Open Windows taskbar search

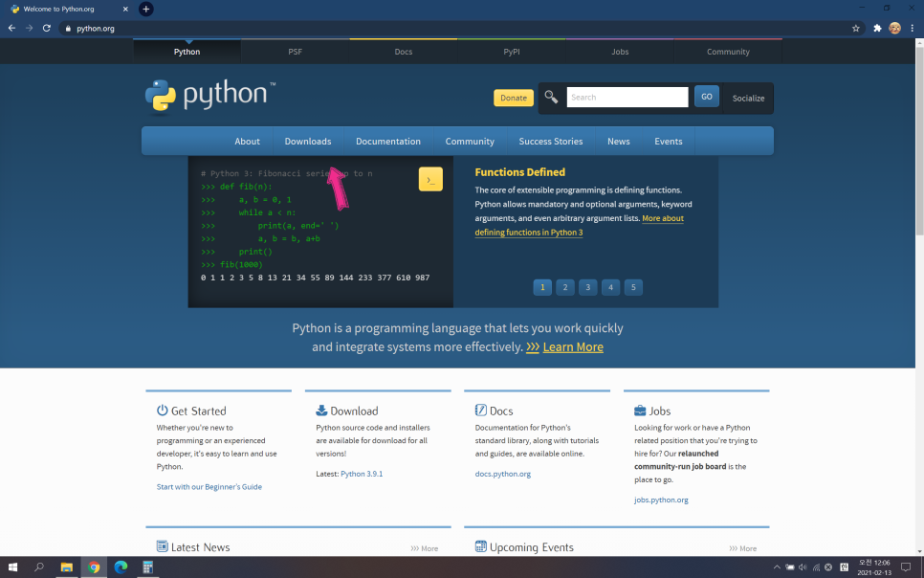pyautogui.click(x=39, y=567)
